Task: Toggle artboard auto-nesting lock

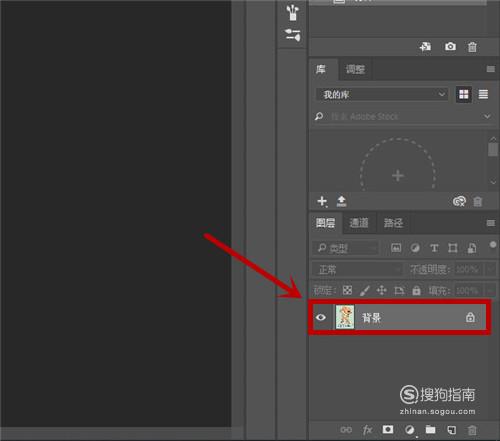Action: pyautogui.click(x=399, y=290)
